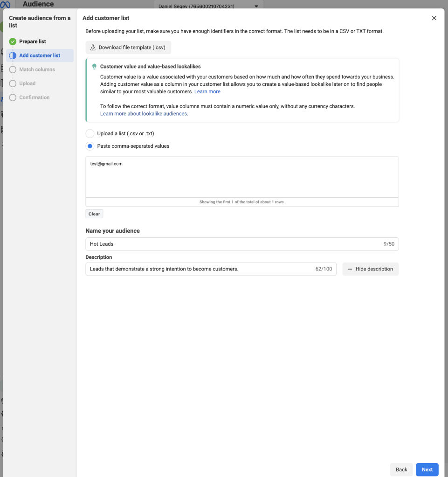
Task: Click the Confirmation step circle
Action: coord(12,97)
